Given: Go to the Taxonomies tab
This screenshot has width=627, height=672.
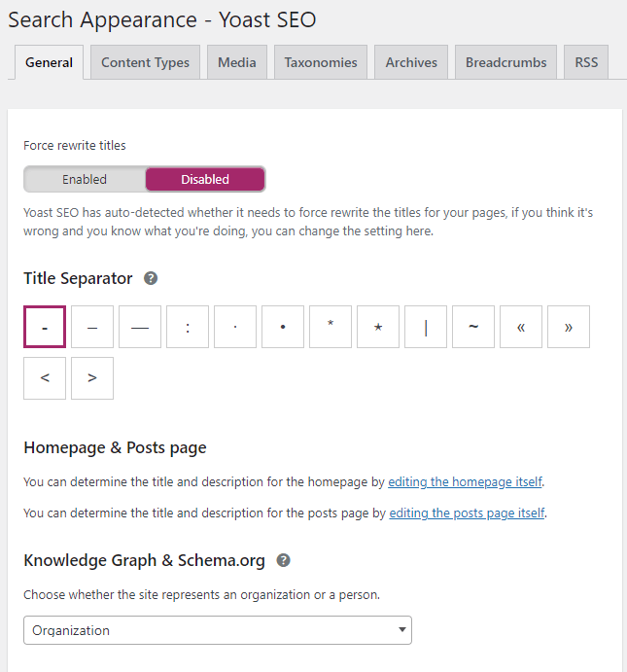Looking at the screenshot, I should (x=321, y=62).
